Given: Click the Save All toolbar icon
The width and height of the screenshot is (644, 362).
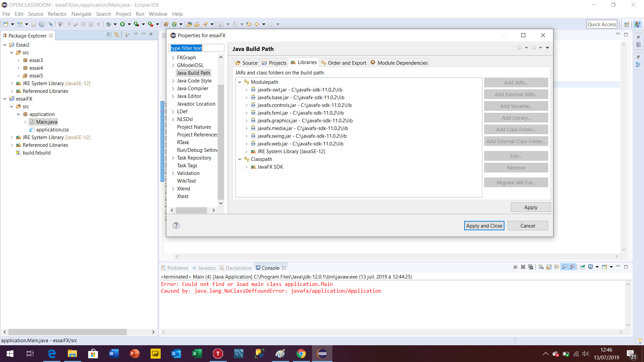Looking at the screenshot, I should tap(41, 24).
